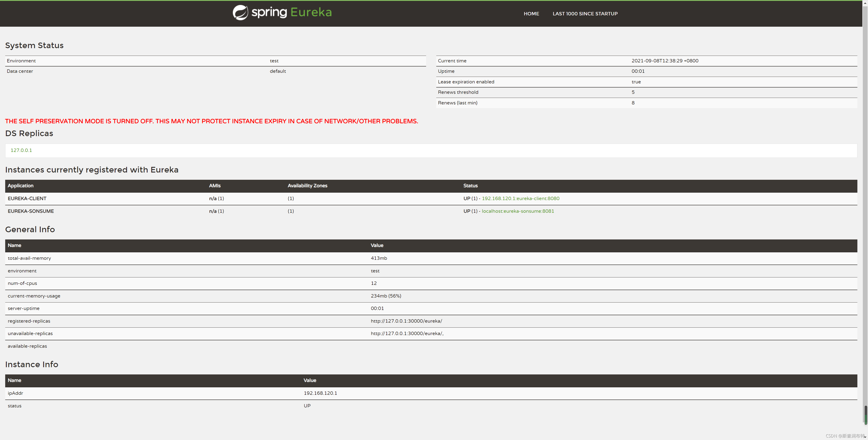Select the EUREKA-SONSUME application name
The height and width of the screenshot is (440, 868).
click(x=31, y=211)
